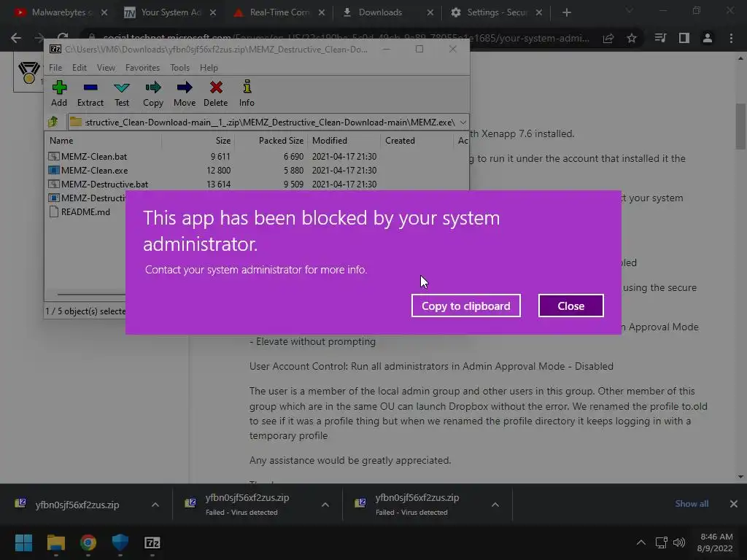Open the Windows Start menu
The width and height of the screenshot is (747, 560).
[x=23, y=542]
